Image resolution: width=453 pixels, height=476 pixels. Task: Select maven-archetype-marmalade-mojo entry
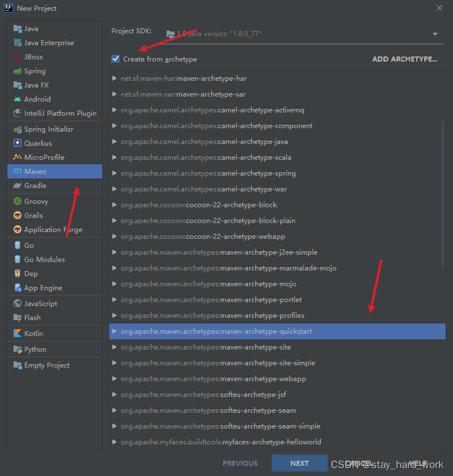tap(277, 268)
